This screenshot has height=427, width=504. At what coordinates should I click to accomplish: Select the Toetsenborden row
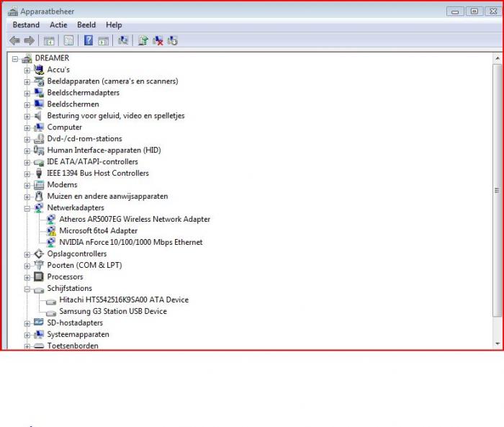coord(73,346)
